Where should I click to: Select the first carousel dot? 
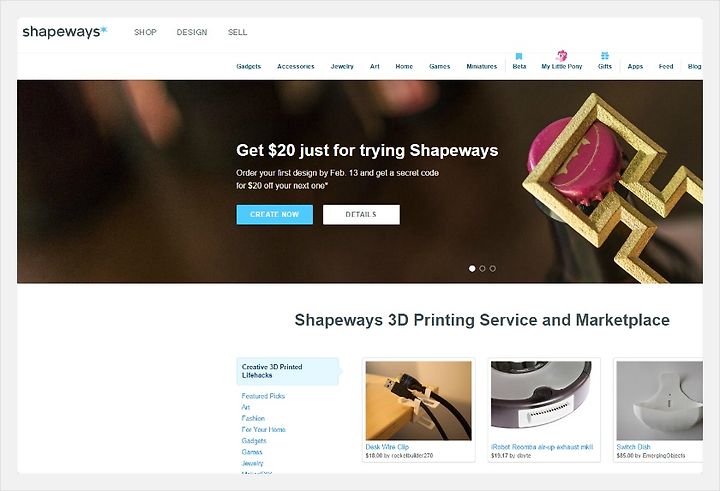click(472, 269)
